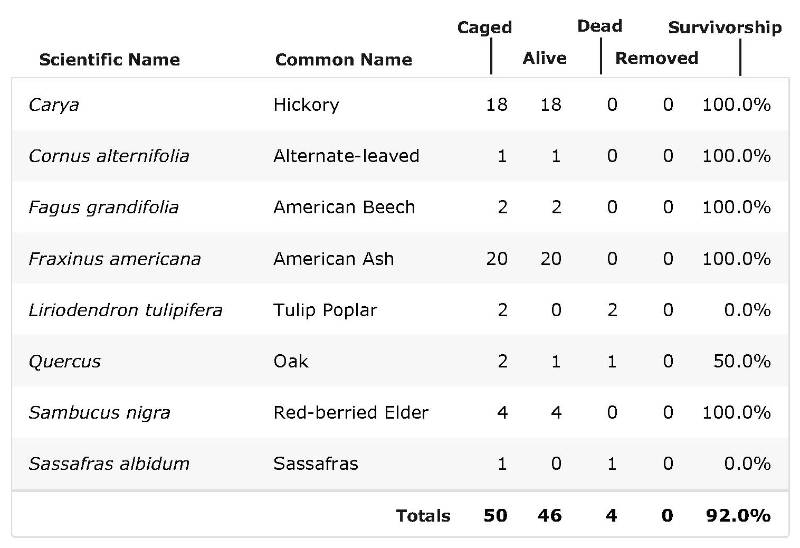The width and height of the screenshot is (800, 548).
Task: Select the Caged column header
Action: point(484,28)
